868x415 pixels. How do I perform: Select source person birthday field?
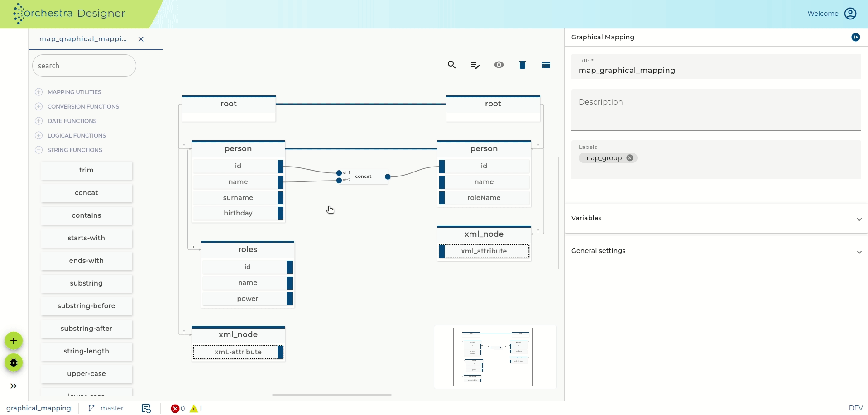pos(238,213)
